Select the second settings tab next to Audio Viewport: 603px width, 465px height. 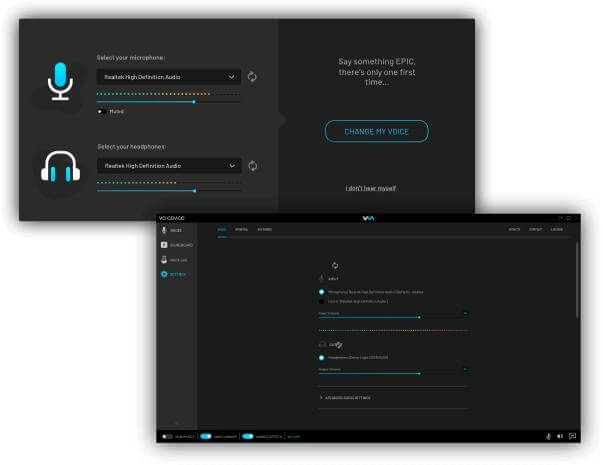pos(242,230)
